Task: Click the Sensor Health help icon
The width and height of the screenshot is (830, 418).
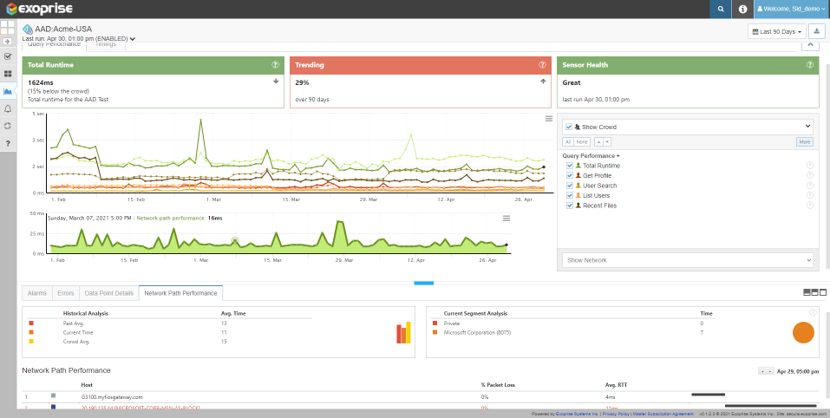Action: point(810,65)
